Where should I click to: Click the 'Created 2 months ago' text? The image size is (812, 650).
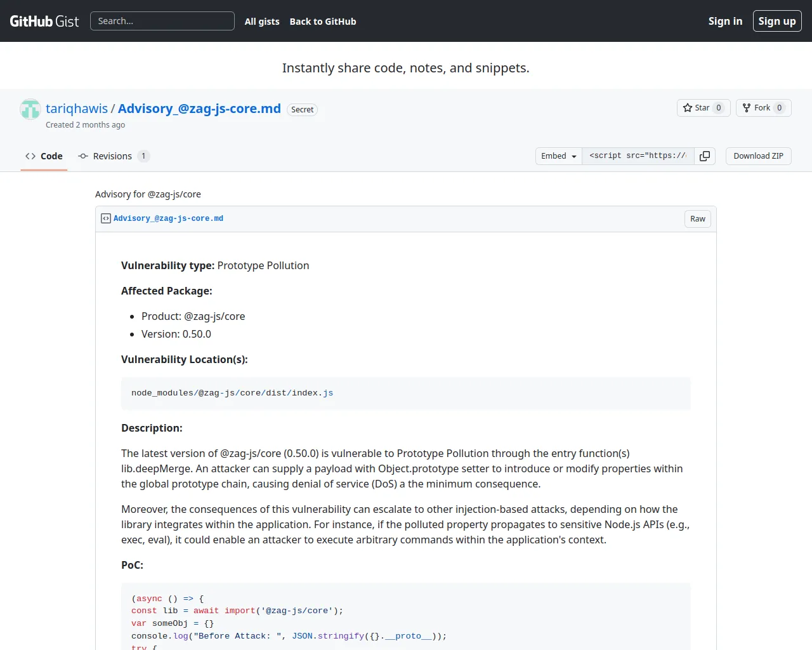tap(85, 125)
